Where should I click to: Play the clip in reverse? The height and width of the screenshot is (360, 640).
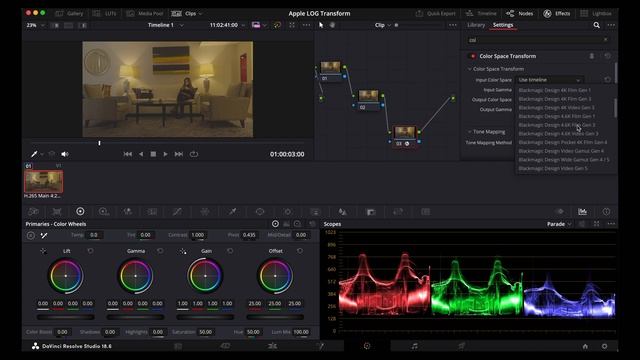[141, 154]
